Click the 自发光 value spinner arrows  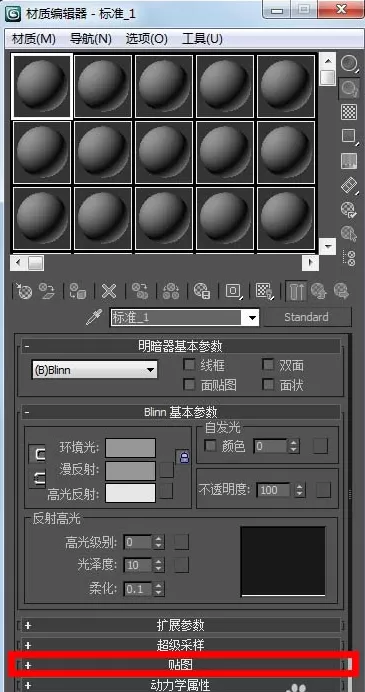[294, 446]
